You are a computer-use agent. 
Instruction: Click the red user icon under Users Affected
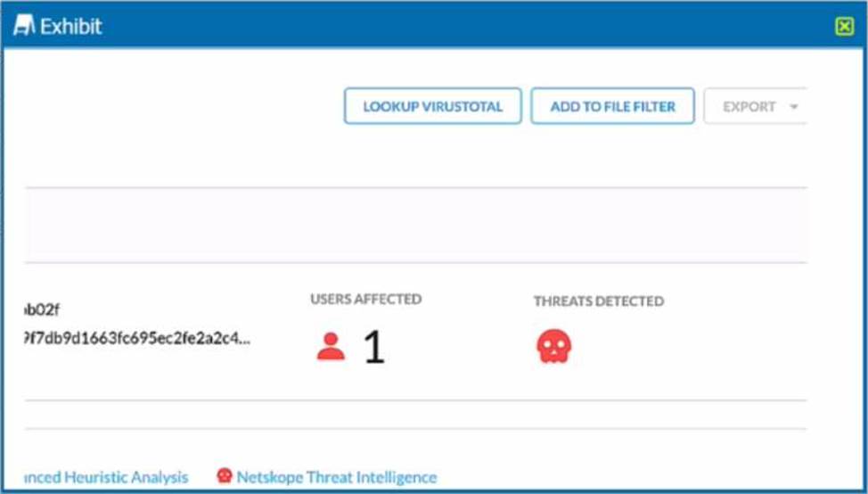pyautogui.click(x=331, y=347)
